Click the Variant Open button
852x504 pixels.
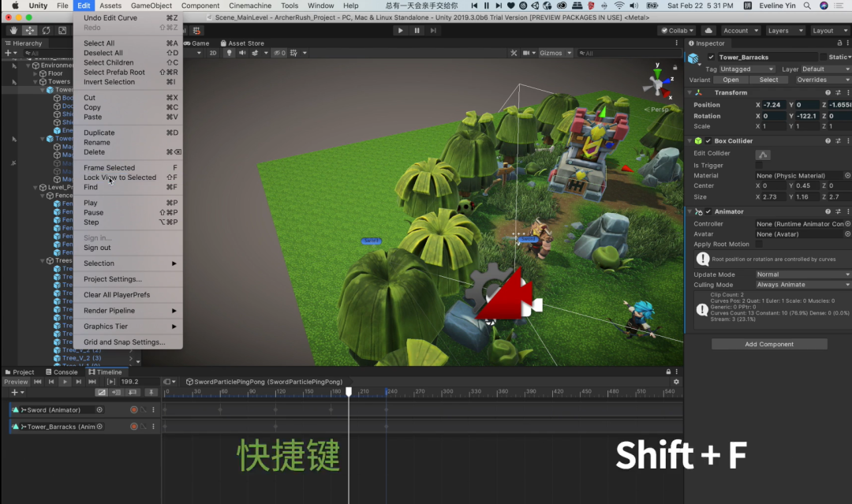(x=731, y=80)
